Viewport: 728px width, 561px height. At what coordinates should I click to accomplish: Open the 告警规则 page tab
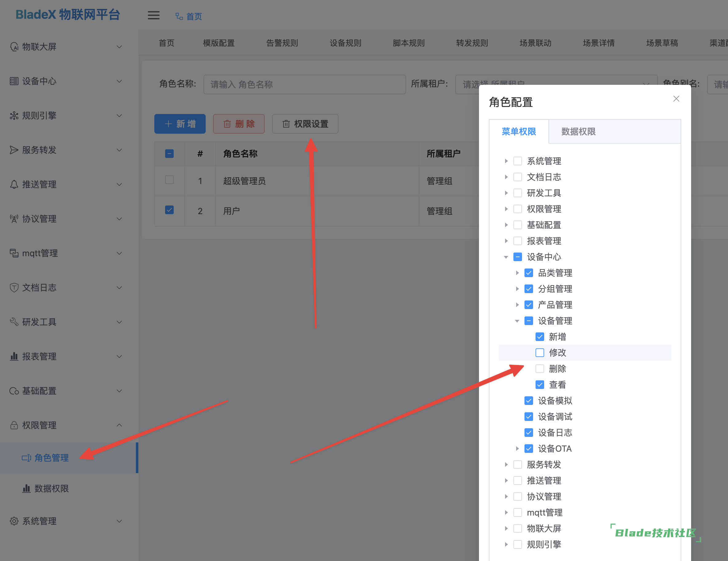click(x=282, y=43)
